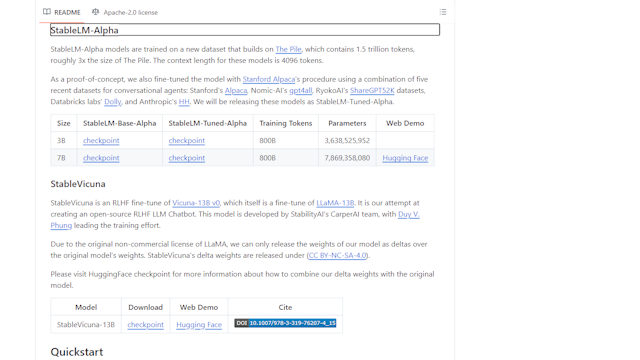
Task: Open the 7B Tuned-Alpha checkpoint link
Action: (x=187, y=158)
